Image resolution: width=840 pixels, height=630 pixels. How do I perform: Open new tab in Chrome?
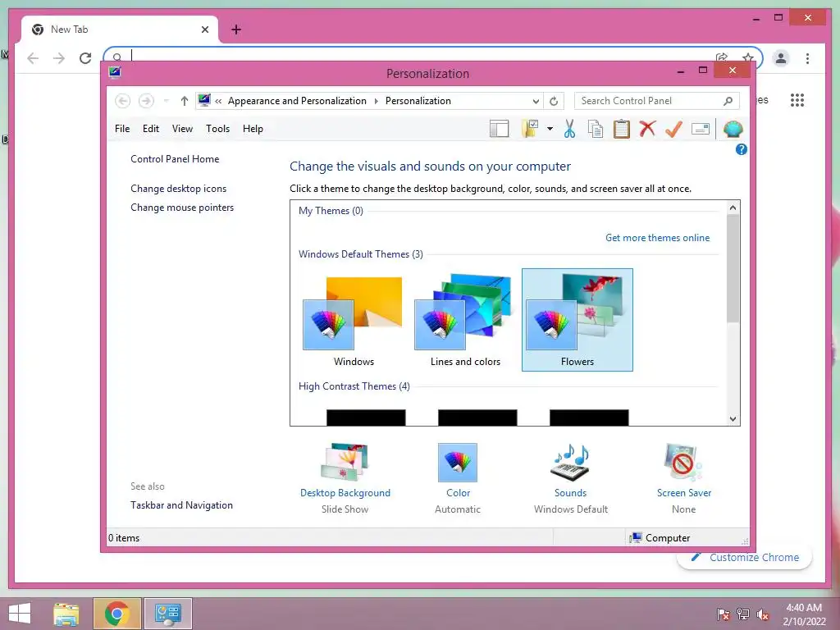click(x=236, y=30)
